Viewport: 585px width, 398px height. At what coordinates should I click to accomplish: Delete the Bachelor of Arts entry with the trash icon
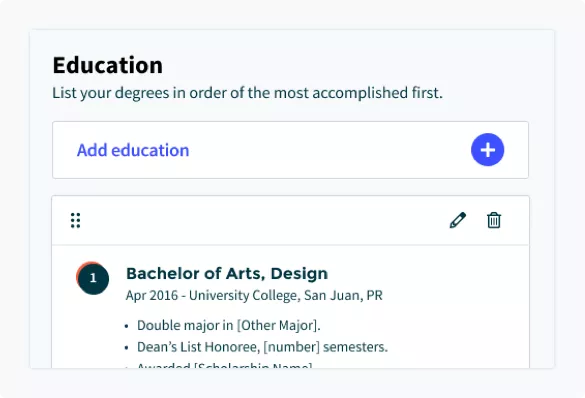pyautogui.click(x=494, y=220)
